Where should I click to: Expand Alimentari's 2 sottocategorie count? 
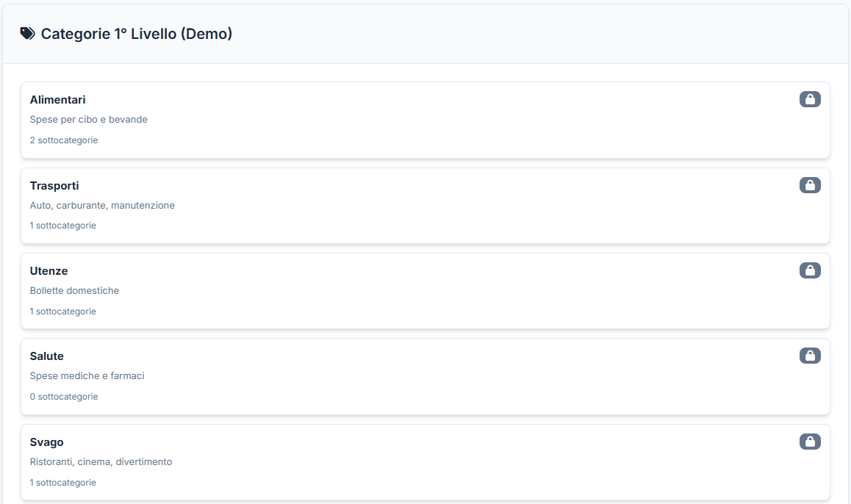pos(64,140)
